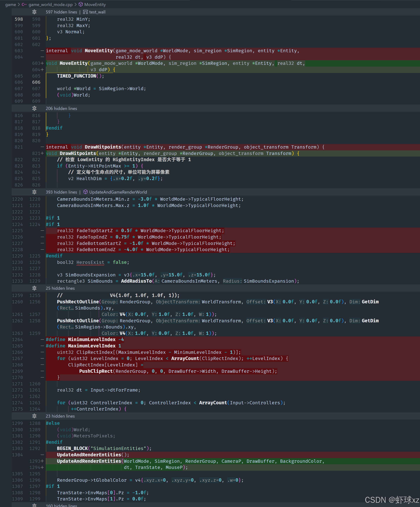Click the unfold icon beside 597 hidden lines
This screenshot has height=507, width=420.
34,12
